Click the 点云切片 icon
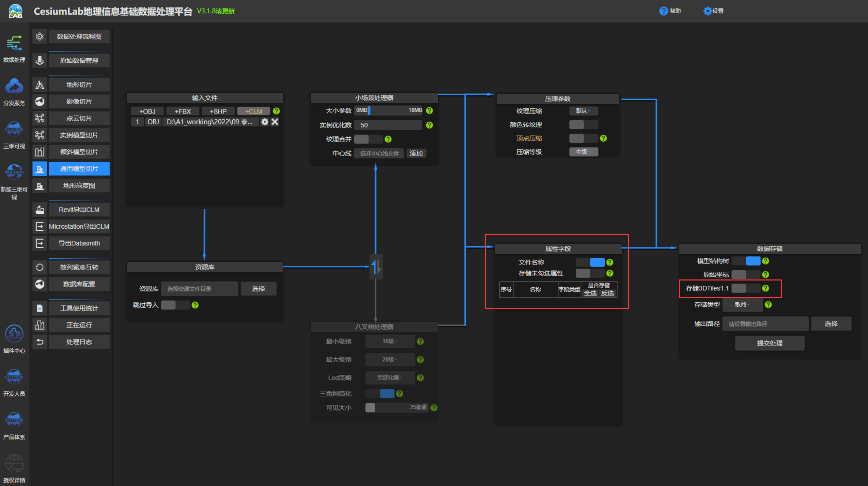 coord(40,118)
